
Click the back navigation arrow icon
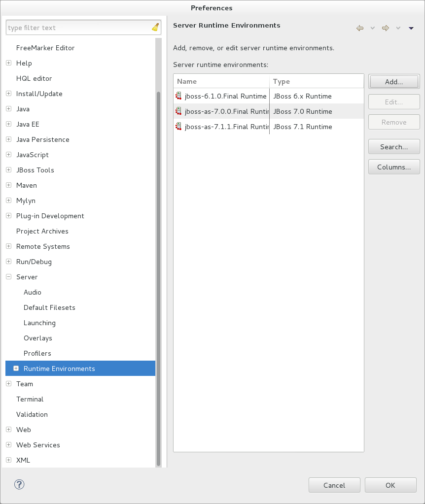359,28
